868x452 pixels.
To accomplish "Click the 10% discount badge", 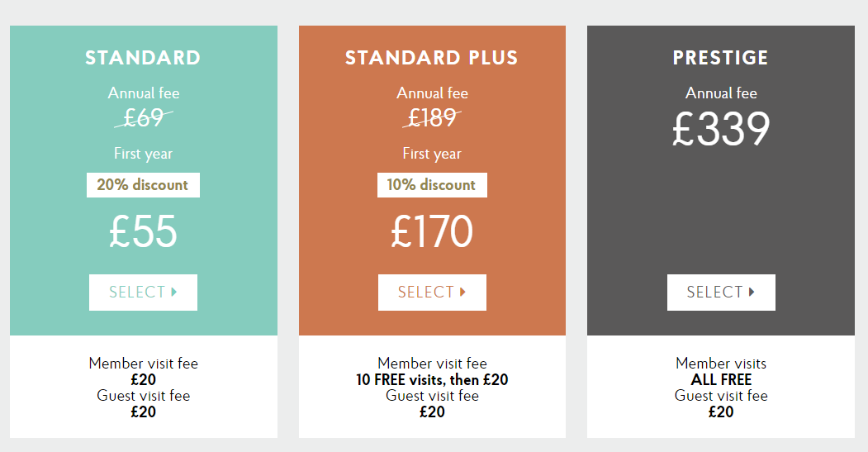I will [432, 185].
